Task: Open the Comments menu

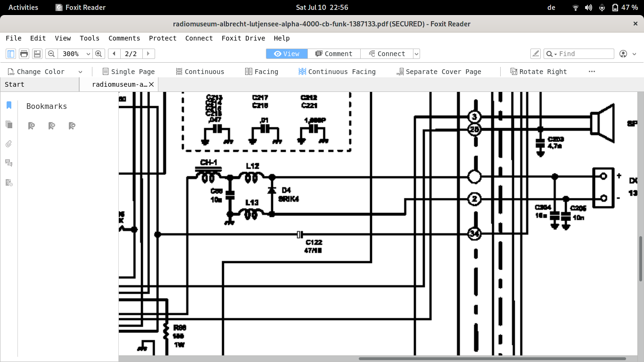Action: [124, 38]
